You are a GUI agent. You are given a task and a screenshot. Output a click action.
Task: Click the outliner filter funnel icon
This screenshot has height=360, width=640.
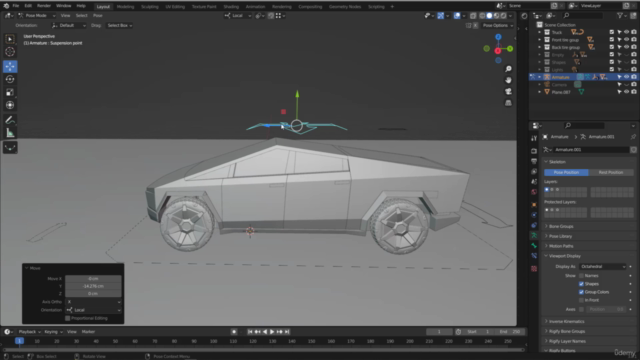(620, 16)
